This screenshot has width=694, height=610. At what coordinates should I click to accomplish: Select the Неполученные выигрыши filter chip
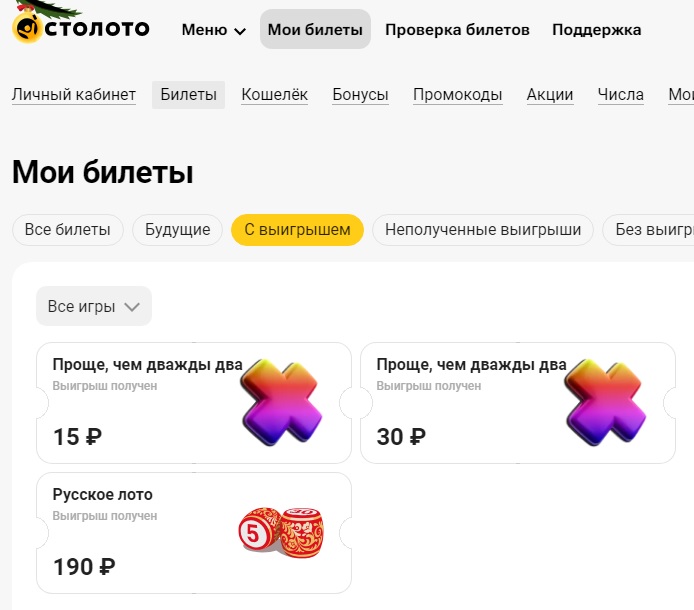click(x=483, y=230)
